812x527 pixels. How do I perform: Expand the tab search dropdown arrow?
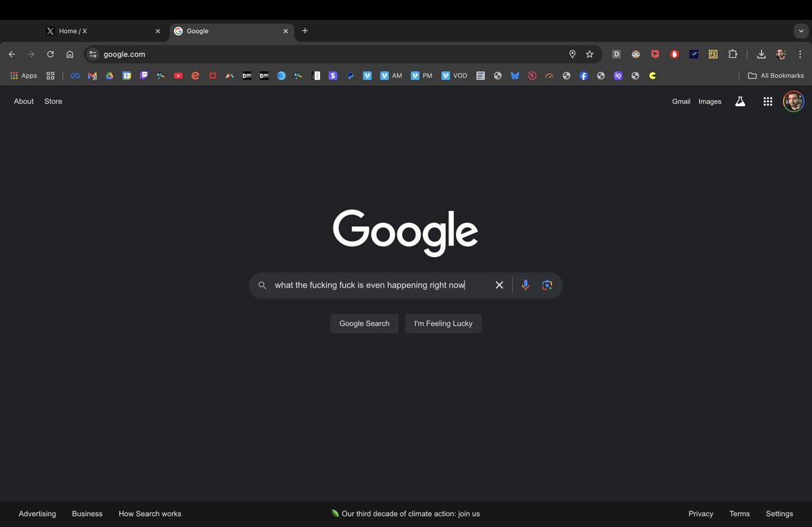[x=800, y=31]
